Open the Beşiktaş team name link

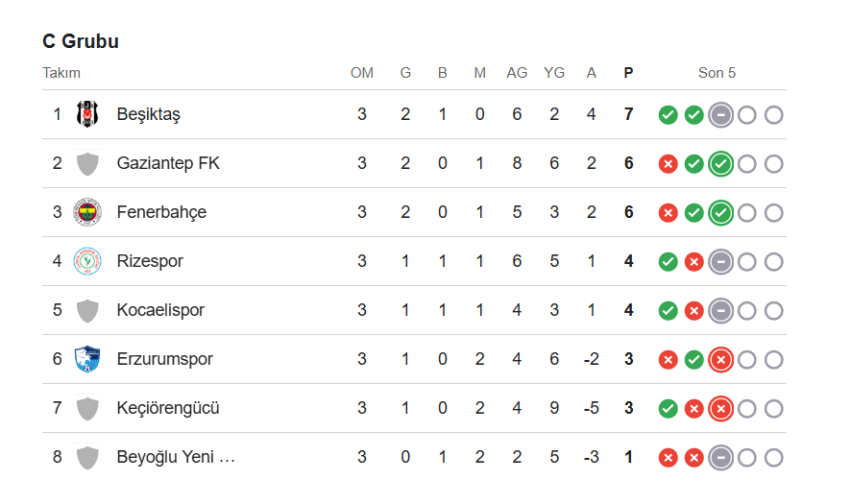pyautogui.click(x=149, y=114)
